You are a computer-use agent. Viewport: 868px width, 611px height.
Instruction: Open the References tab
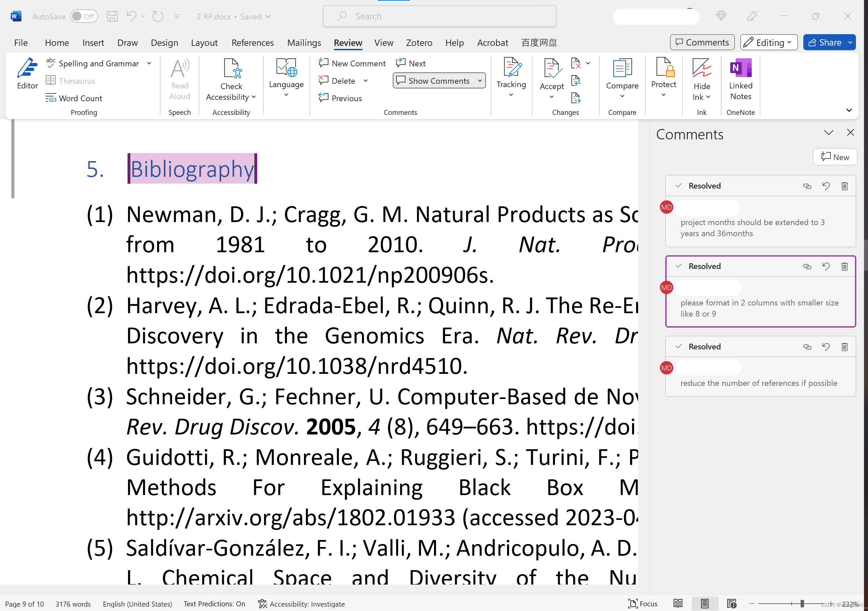pos(253,43)
